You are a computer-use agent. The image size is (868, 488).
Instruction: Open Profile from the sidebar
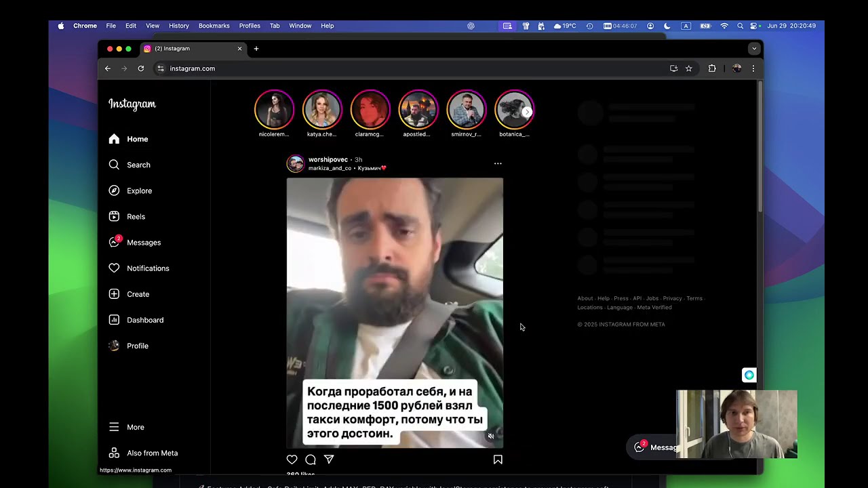[x=128, y=346]
